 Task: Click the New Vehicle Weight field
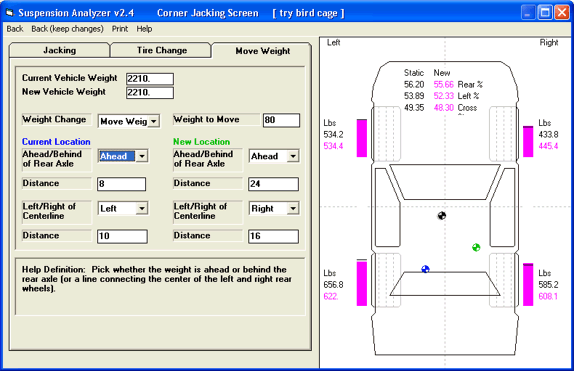coord(150,93)
